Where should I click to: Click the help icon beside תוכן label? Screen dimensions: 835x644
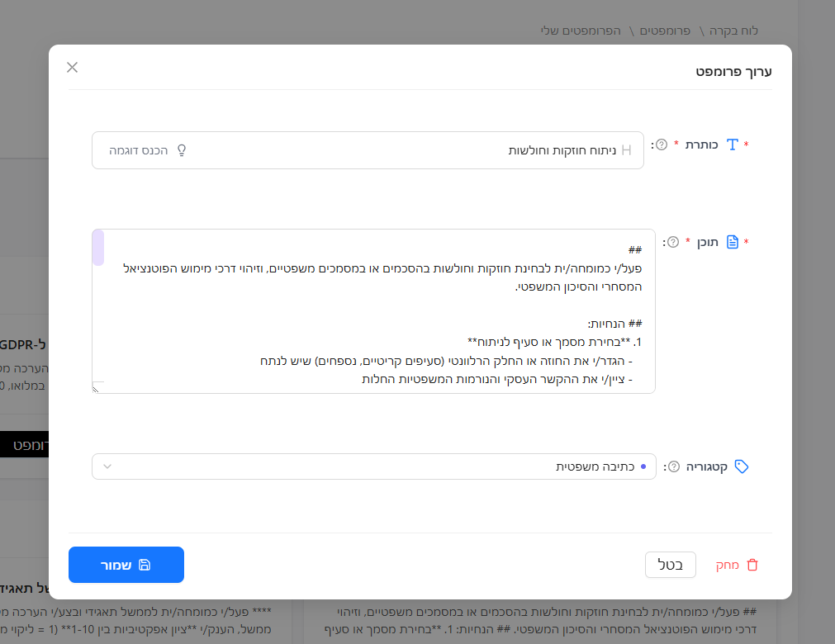[673, 242]
